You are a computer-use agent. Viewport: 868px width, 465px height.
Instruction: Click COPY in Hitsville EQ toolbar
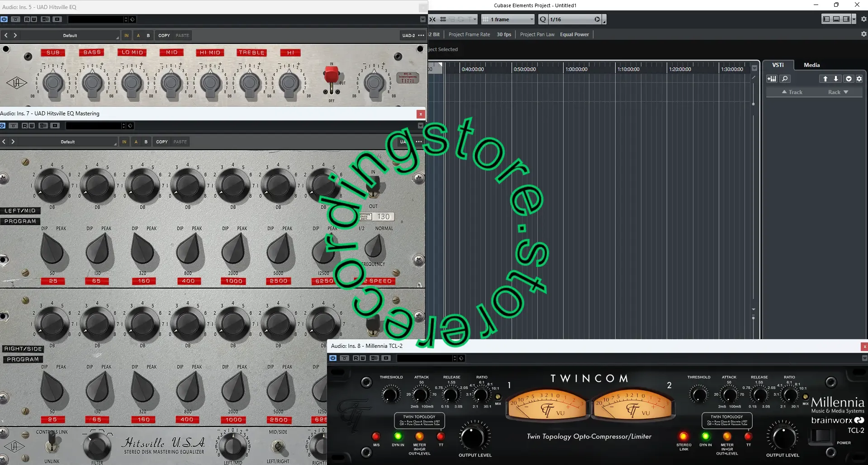[164, 35]
